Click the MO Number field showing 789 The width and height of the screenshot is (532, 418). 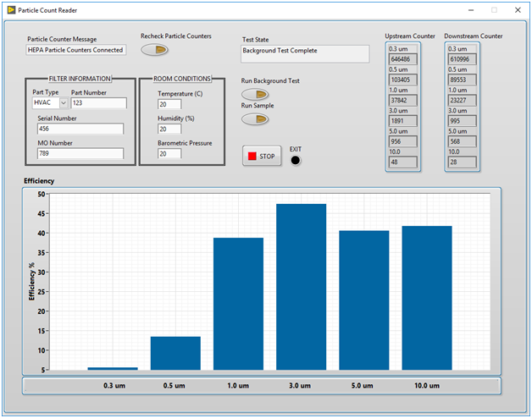[80, 153]
